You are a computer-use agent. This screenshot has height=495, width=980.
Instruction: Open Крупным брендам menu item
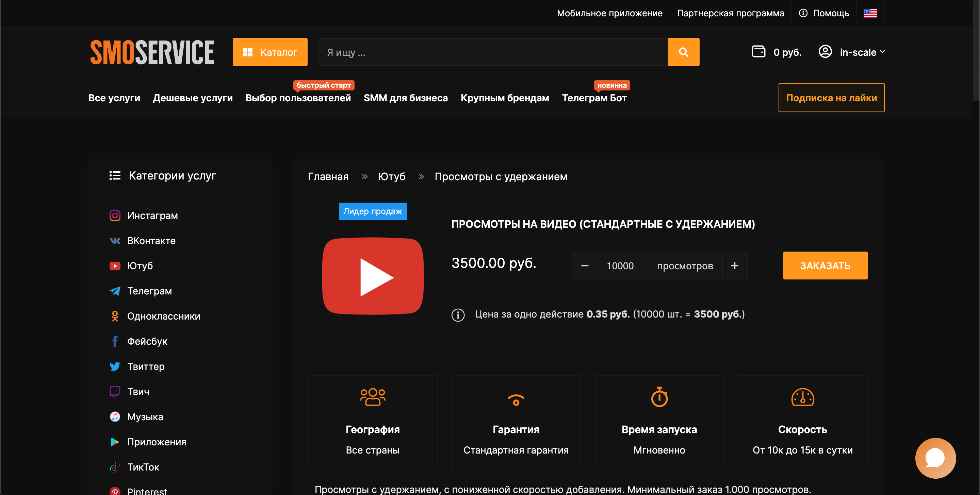(504, 98)
